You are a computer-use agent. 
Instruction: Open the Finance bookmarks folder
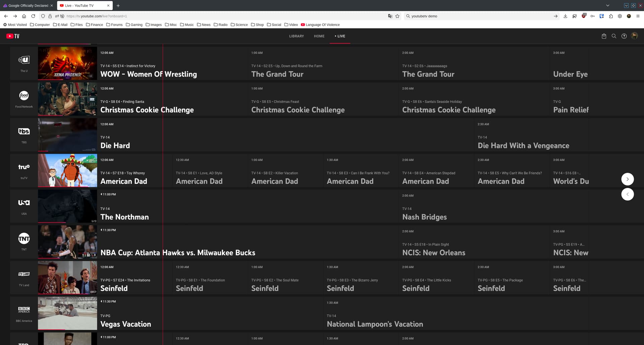click(94, 25)
